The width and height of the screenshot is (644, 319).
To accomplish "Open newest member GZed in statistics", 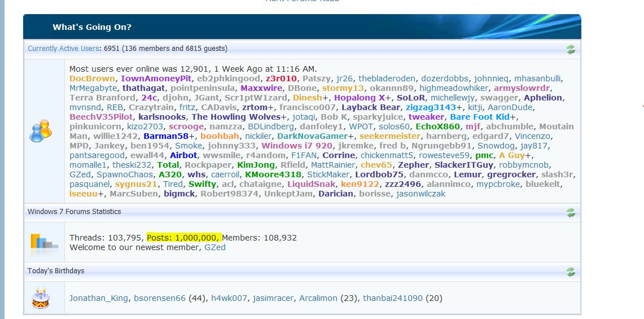I will coord(215,247).
